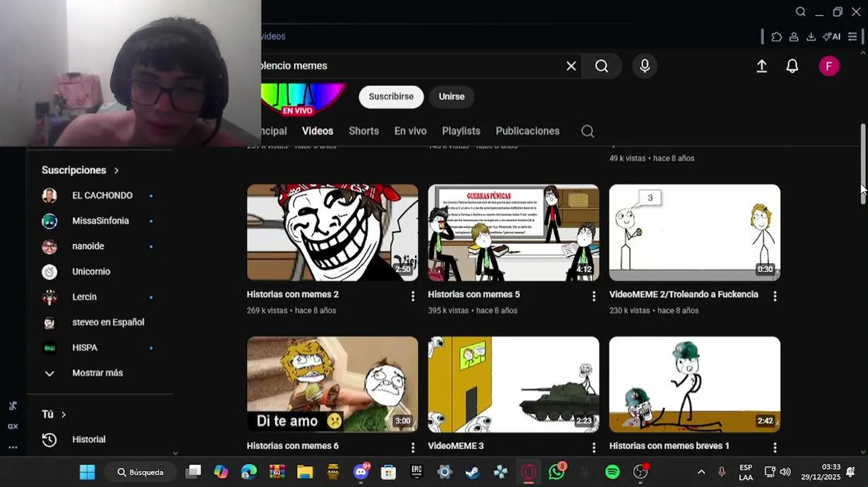Search within the channel using the magnifier
This screenshot has height=487, width=868.
[587, 131]
